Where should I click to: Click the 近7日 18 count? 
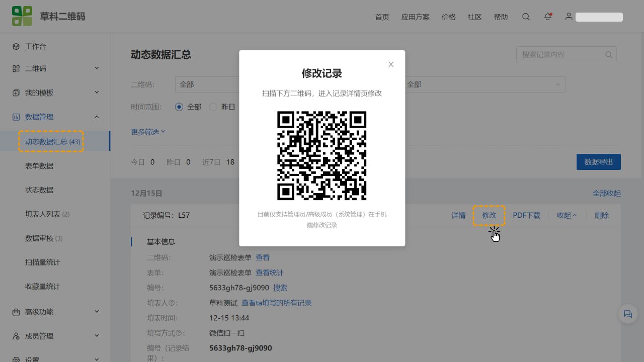click(218, 162)
